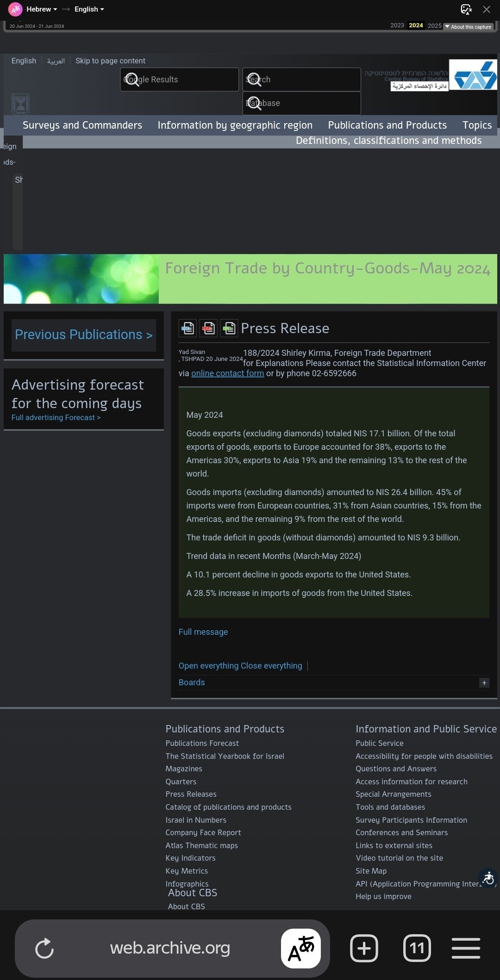Tap the translate icon in address bar
This screenshot has width=500, height=980.
click(301, 949)
